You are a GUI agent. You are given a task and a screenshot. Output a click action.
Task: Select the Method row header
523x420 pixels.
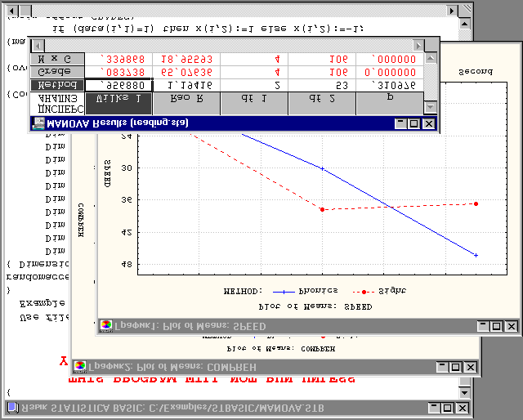click(57, 86)
